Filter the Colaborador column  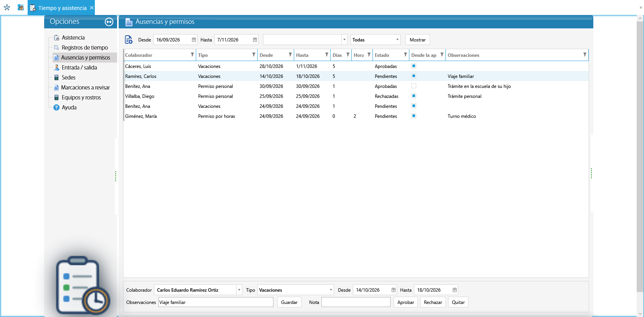click(192, 55)
